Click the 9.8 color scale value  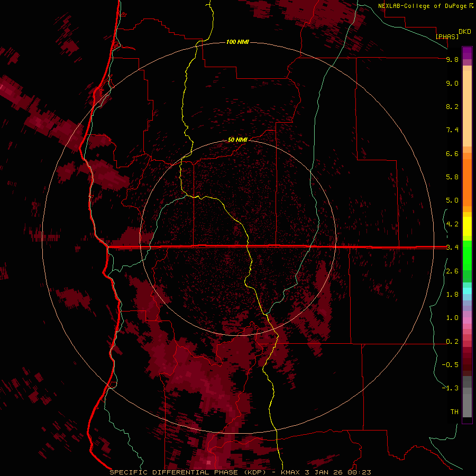pos(452,59)
